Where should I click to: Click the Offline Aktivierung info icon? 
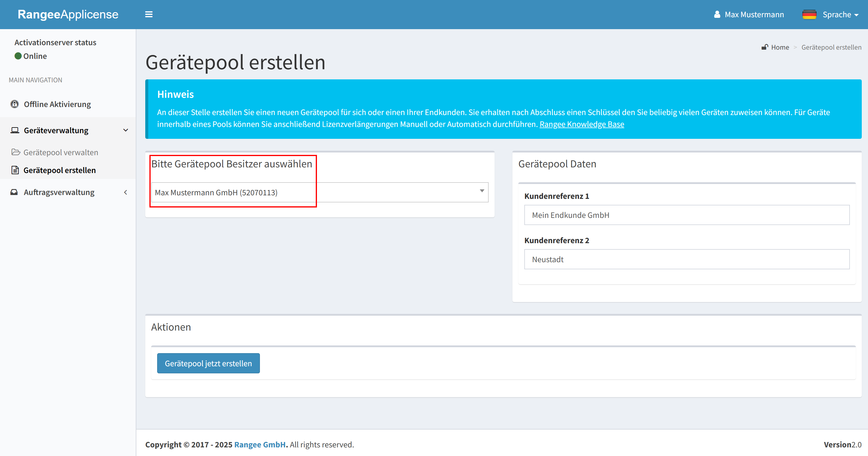14,104
